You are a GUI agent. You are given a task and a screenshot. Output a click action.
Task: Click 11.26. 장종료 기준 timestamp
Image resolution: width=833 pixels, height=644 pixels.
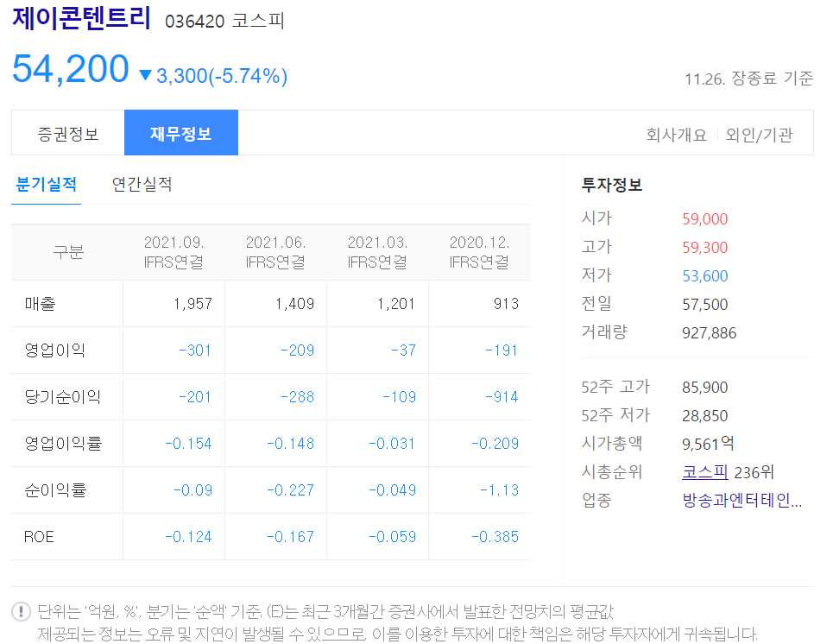[748, 79]
